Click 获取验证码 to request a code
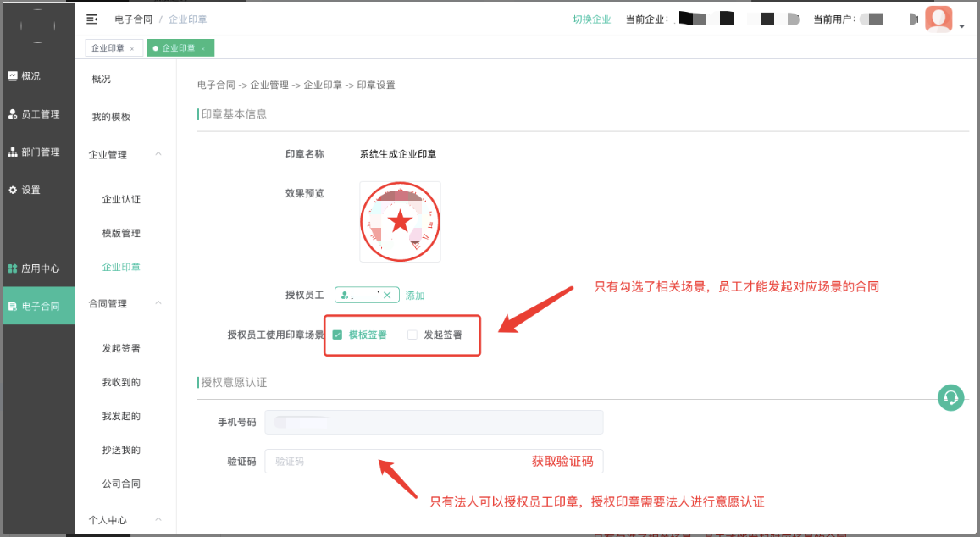980x537 pixels. [x=562, y=462]
